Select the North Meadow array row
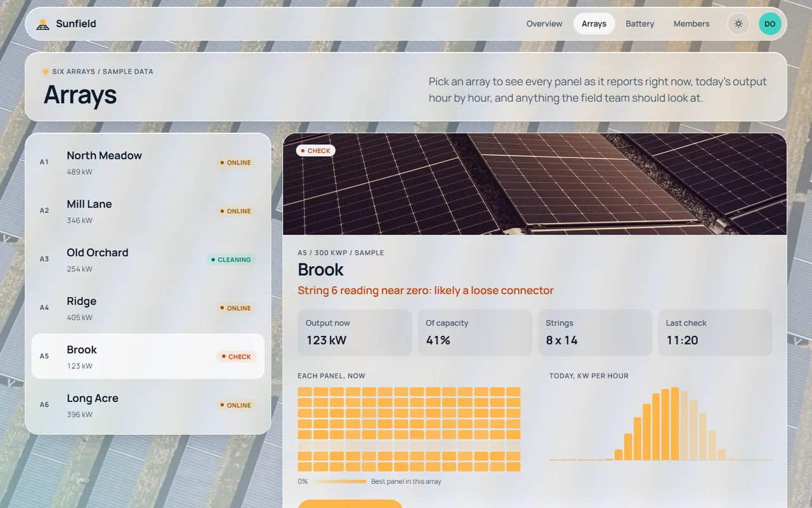The width and height of the screenshot is (812, 508). point(148,163)
